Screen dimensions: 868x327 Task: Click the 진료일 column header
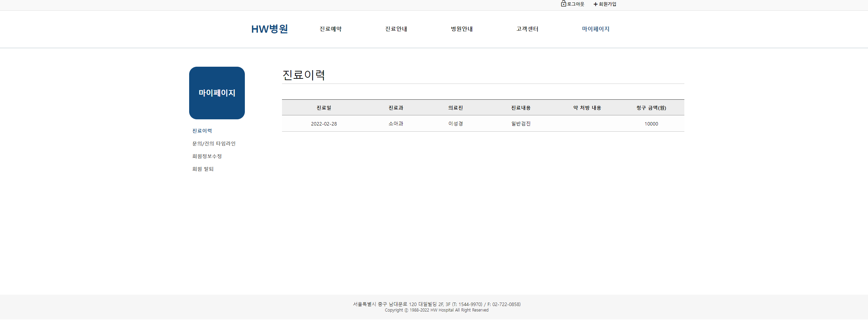[x=324, y=107]
